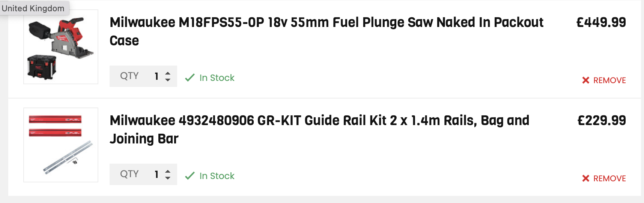This screenshot has width=644, height=203.
Task: Open Milwaukee 4932480906 GR-KIT title link
Action: point(319,130)
